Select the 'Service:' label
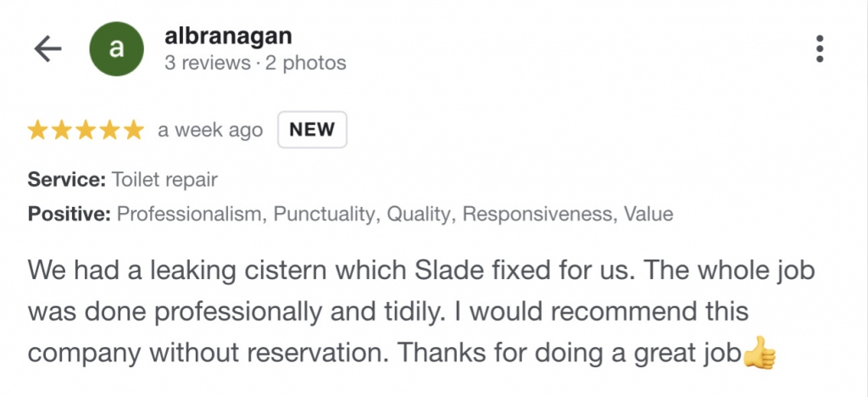 click(67, 179)
